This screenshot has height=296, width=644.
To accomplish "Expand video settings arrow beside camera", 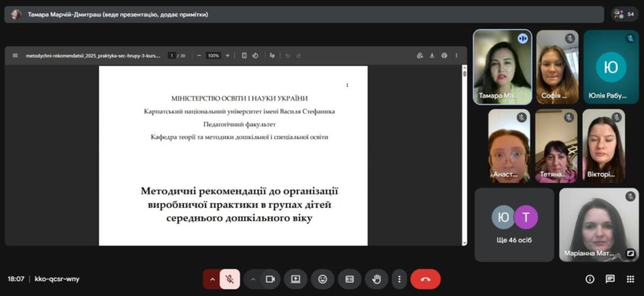I will pyautogui.click(x=253, y=279).
